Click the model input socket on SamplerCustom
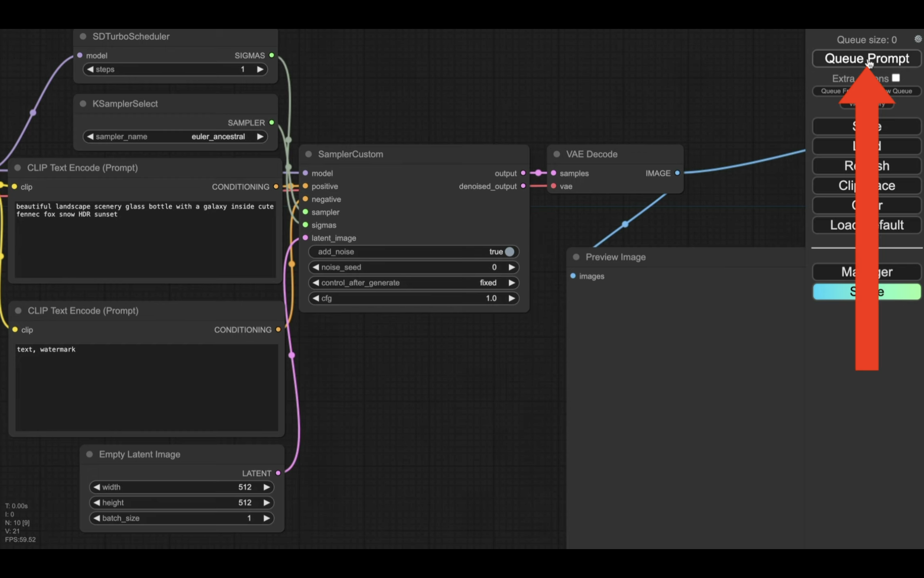924x578 pixels. point(305,173)
